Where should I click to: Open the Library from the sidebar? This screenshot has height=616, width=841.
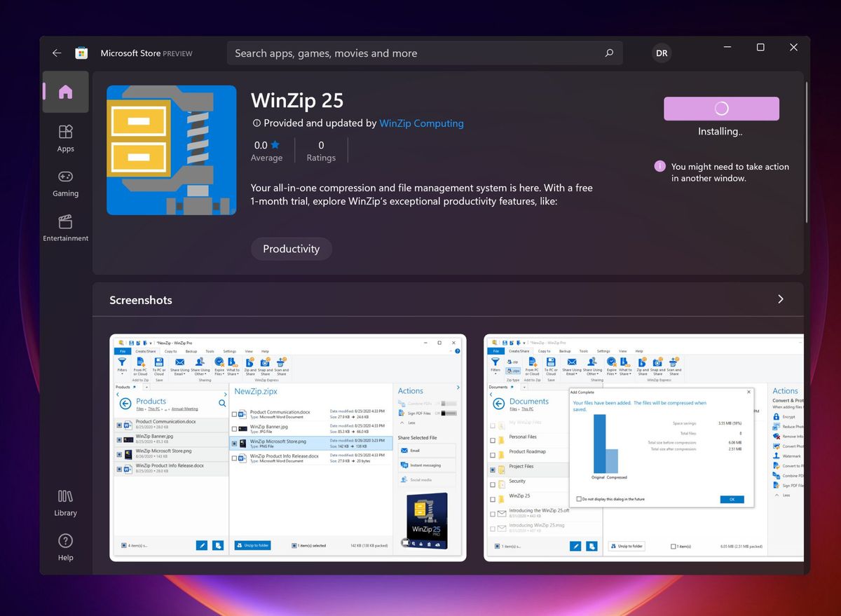pos(65,503)
